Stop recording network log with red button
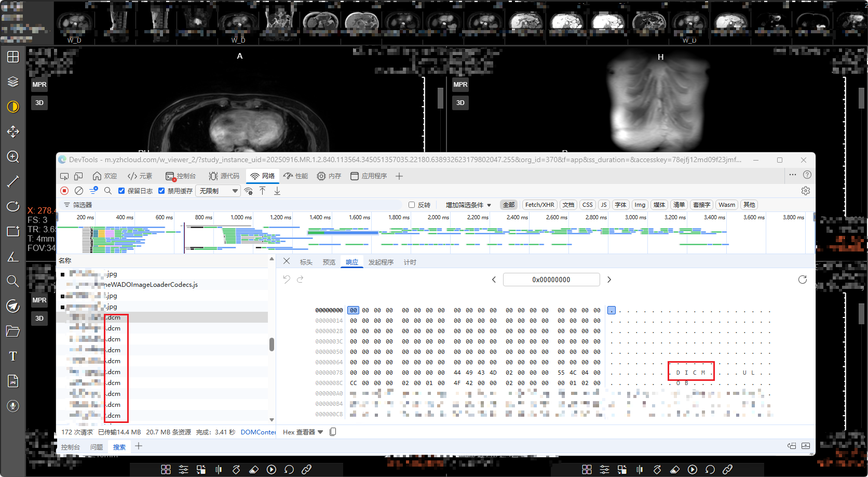The height and width of the screenshot is (477, 868). (64, 191)
